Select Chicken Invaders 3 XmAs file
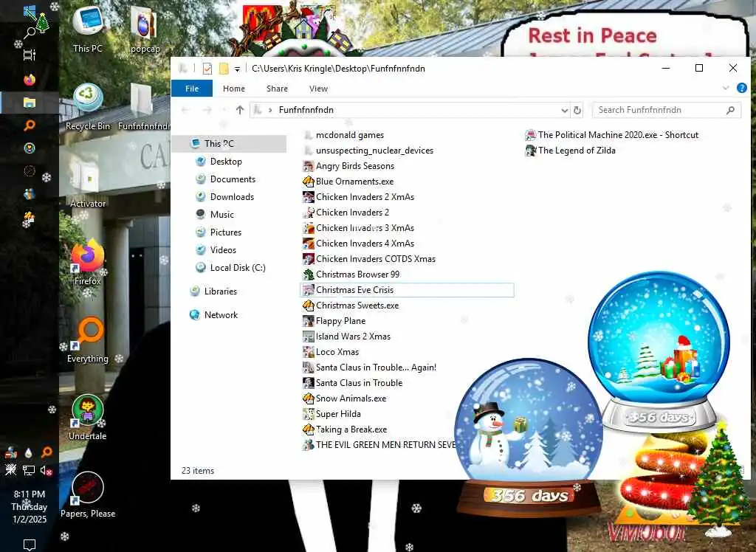The height and width of the screenshot is (552, 756). point(358,227)
